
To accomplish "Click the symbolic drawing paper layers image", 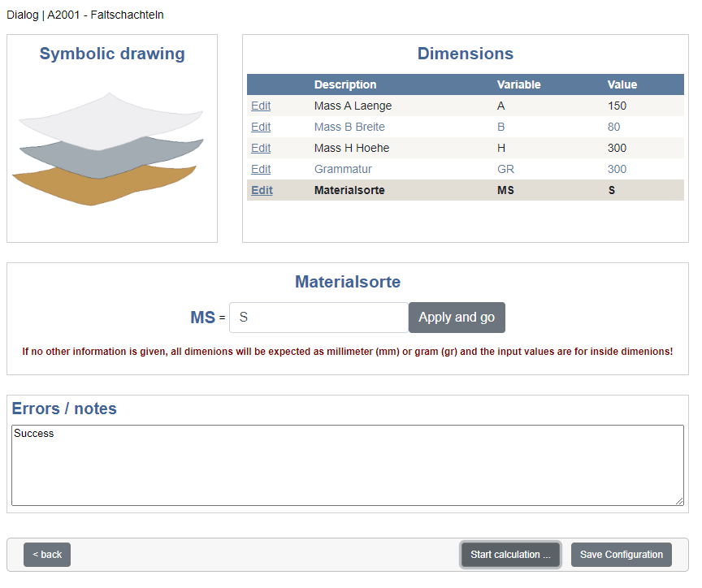I will [108, 149].
